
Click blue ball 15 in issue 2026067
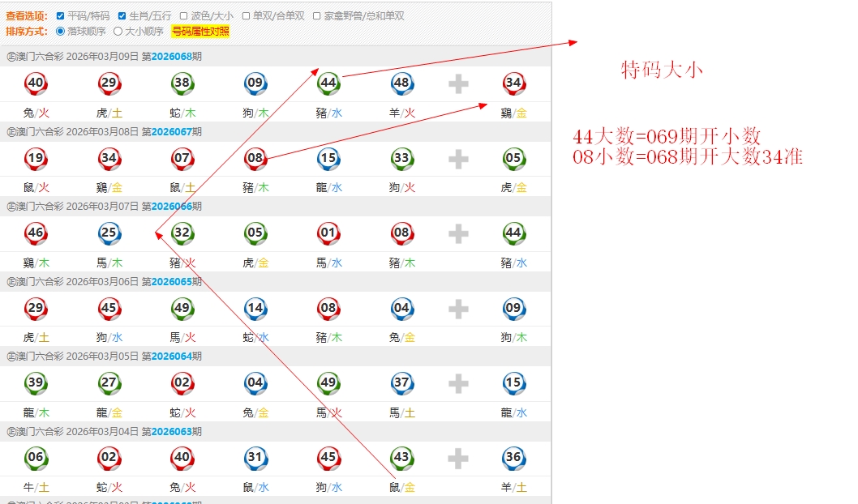(328, 159)
